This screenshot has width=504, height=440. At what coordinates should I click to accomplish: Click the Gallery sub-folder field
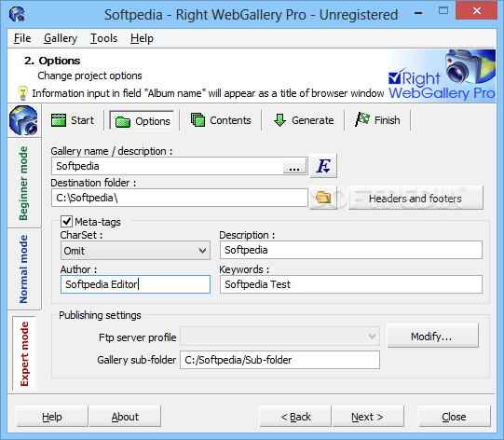pyautogui.click(x=279, y=360)
